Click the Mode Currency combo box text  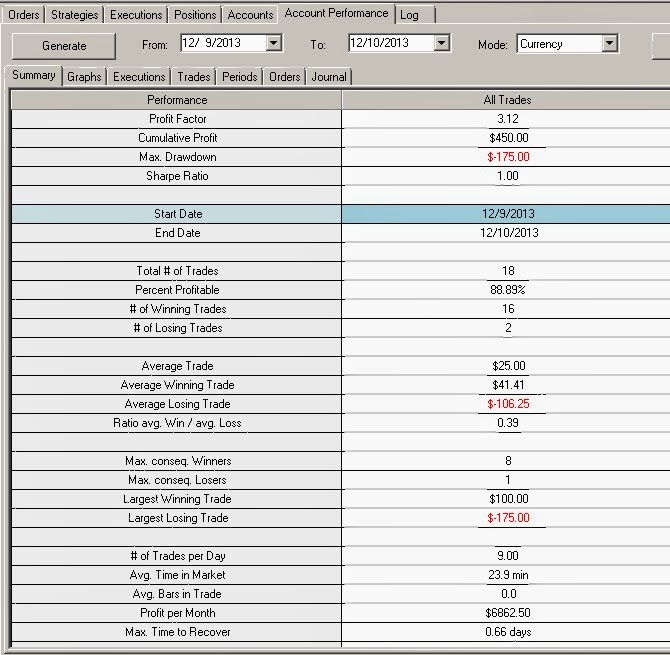559,44
